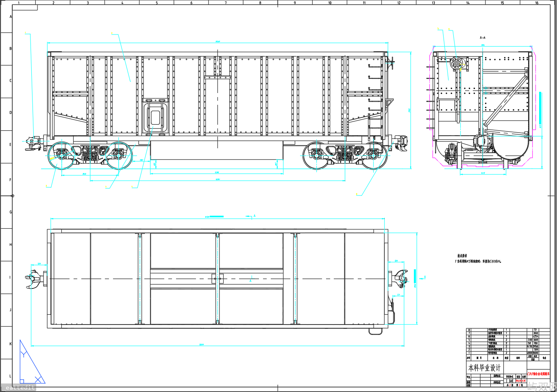Click zone letter C on left border
This screenshot has height=392, width=557.
(11, 80)
